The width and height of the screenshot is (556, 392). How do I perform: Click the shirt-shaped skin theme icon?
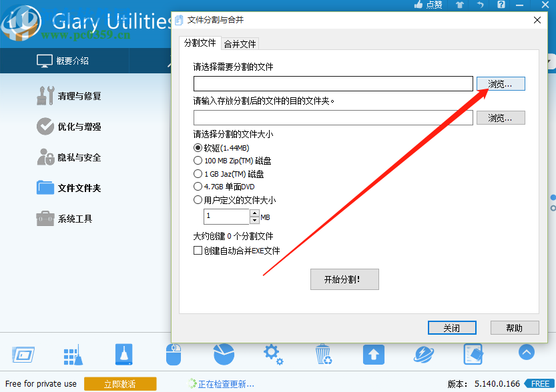tap(460, 5)
